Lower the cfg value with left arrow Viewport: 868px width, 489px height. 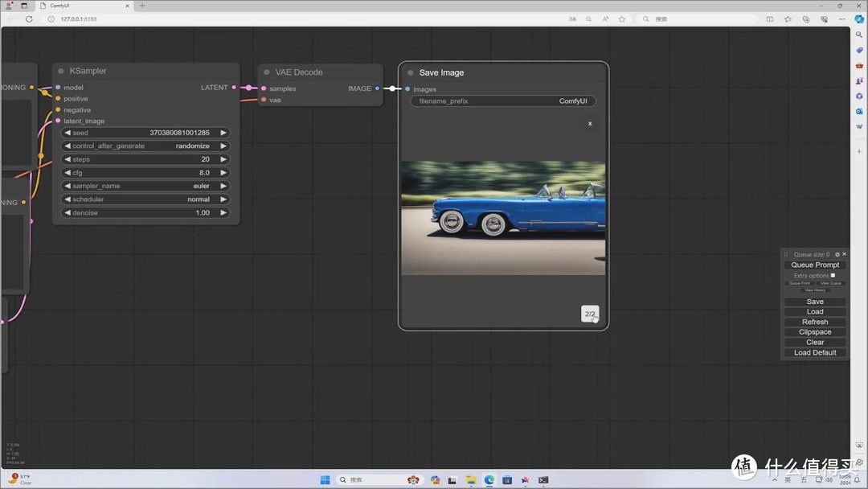[68, 173]
